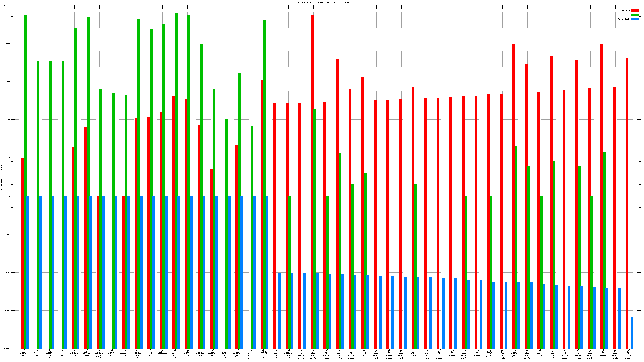Click the 0.01 tick label on the y-axis
This screenshot has width=644, height=362.
8,272
